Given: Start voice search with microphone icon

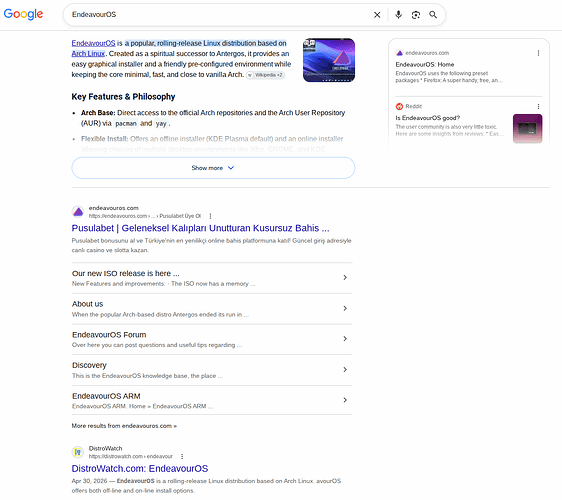Looking at the screenshot, I should coord(398,15).
